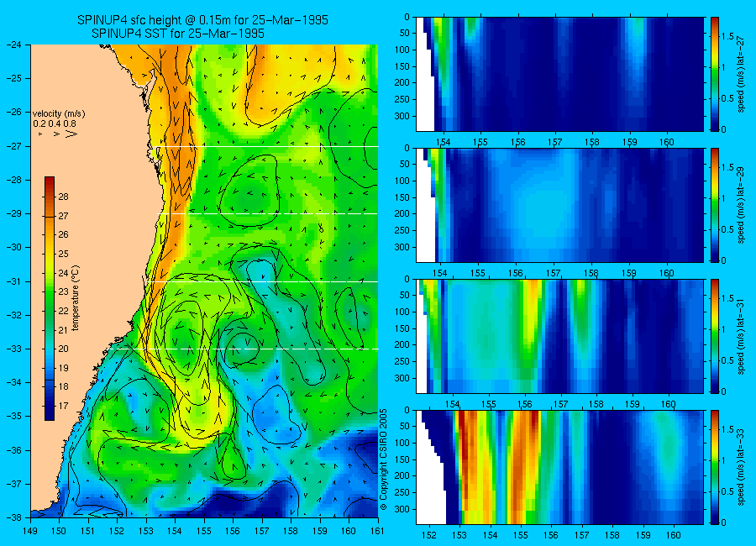Screen dimensions: 756x546
Task: Select the -38 latitude label on the map axis
Action: 14,517
